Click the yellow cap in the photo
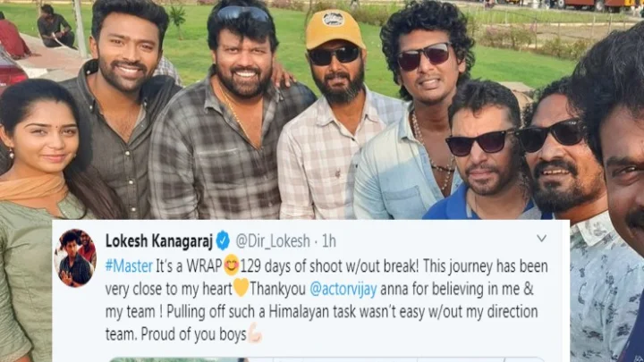644x362 pixels. [x=335, y=29]
